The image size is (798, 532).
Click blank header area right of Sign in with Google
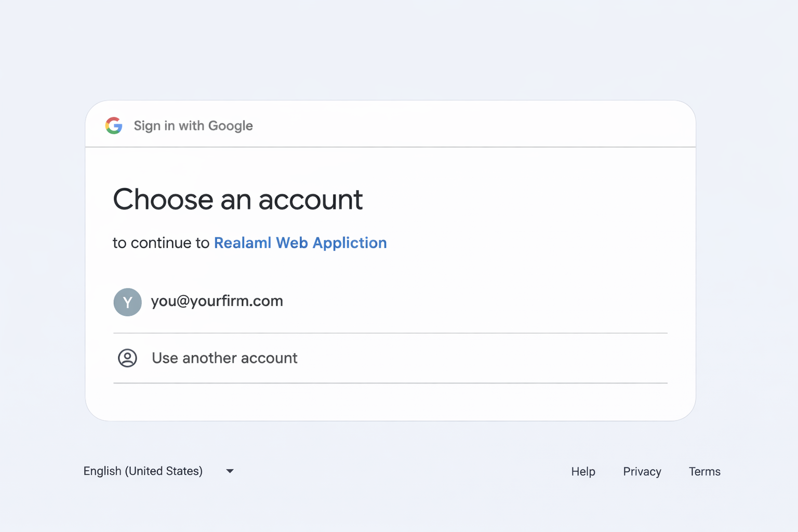pos(468,125)
